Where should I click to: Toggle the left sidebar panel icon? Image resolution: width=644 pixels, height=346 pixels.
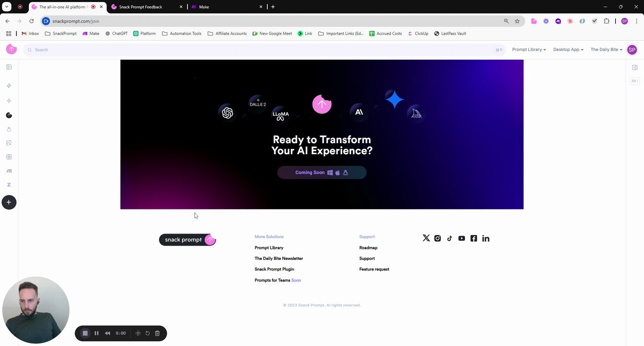(x=9, y=67)
